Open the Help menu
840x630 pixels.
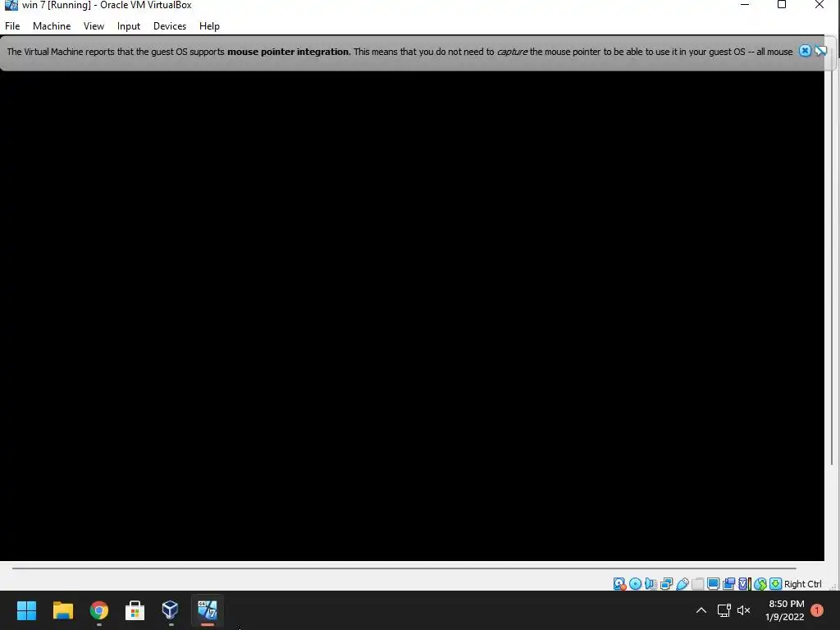point(209,25)
